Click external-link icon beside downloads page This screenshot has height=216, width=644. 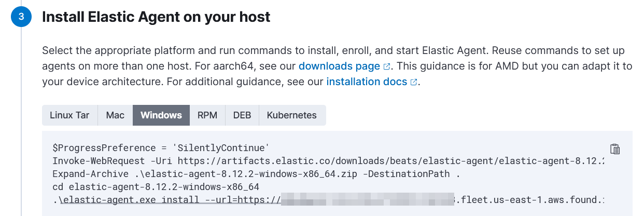pos(387,66)
